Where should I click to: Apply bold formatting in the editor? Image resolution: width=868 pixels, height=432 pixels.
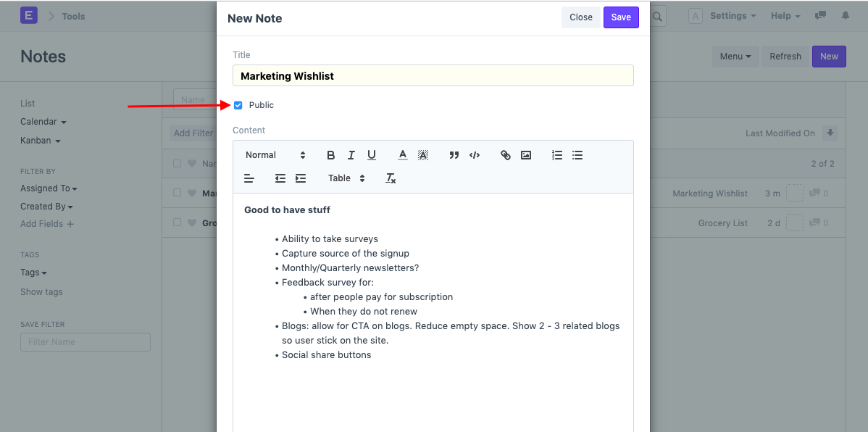(331, 154)
